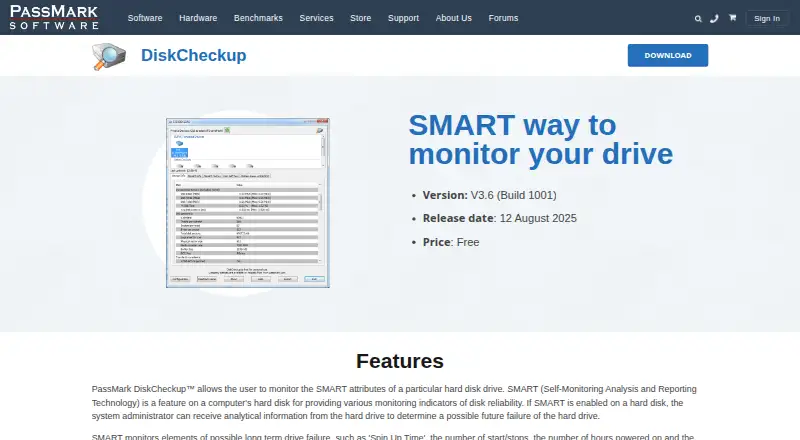Click the PassMark Software logo
The height and width of the screenshot is (440, 800).
click(54, 17)
